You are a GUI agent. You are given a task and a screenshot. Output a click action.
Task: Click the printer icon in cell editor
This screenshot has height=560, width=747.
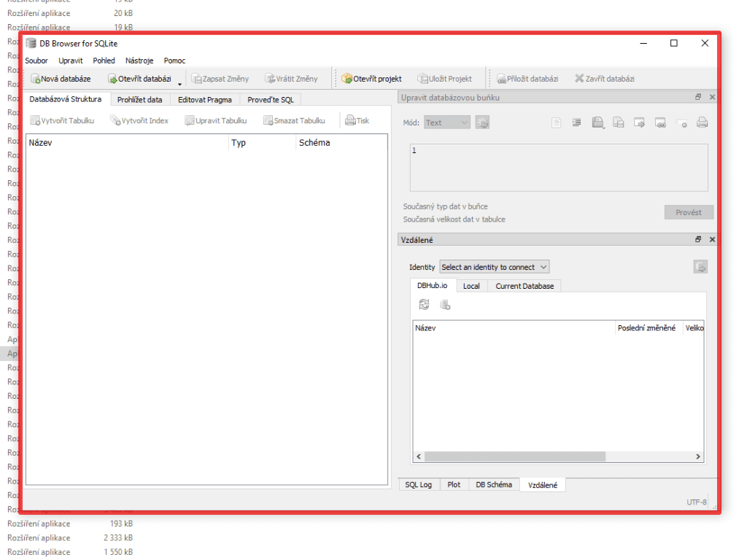click(703, 122)
